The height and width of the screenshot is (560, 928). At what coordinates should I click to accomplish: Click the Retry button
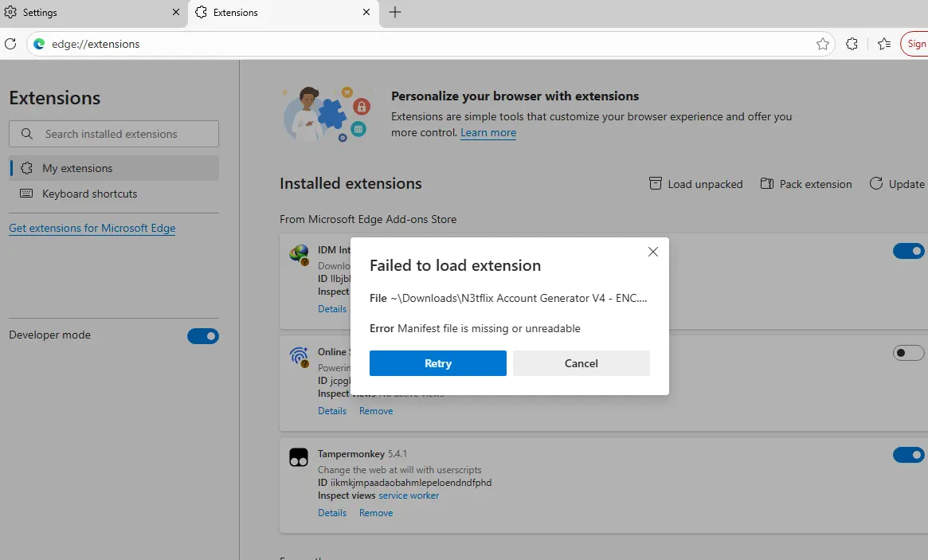coord(438,363)
